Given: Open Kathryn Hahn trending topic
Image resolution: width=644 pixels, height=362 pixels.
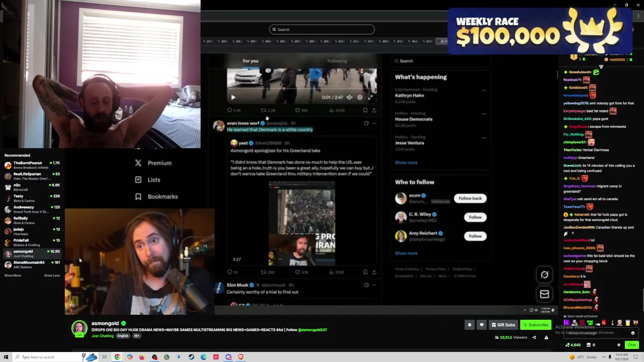Looking at the screenshot, I should pyautogui.click(x=409, y=96).
